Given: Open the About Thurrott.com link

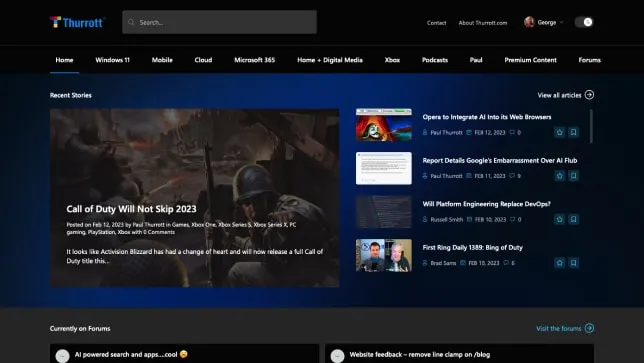Looking at the screenshot, I should pos(483,23).
